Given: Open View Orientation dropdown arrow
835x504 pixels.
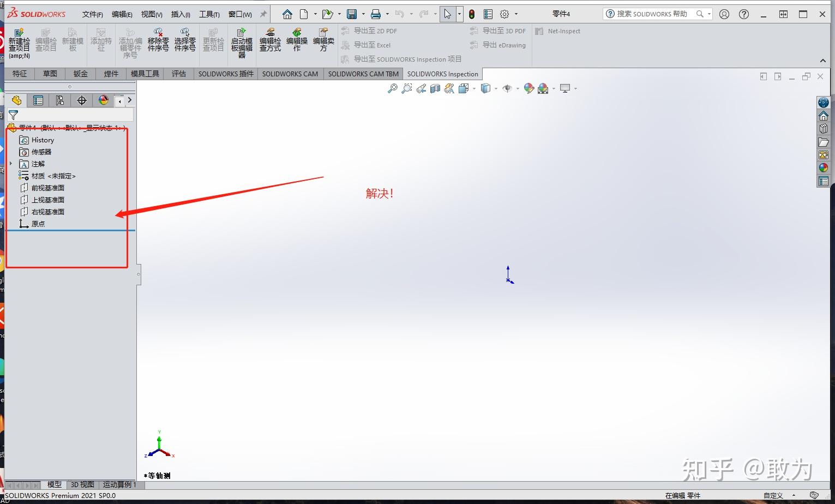Looking at the screenshot, I should coord(474,88).
